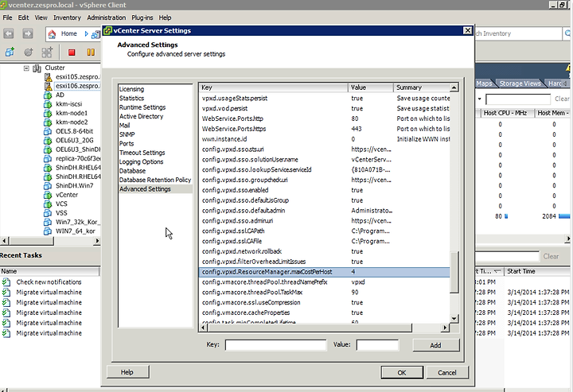Viewport: 573px width, 392px height.
Task: Click the forward navigation arrow icon
Action: pyautogui.click(x=28, y=33)
